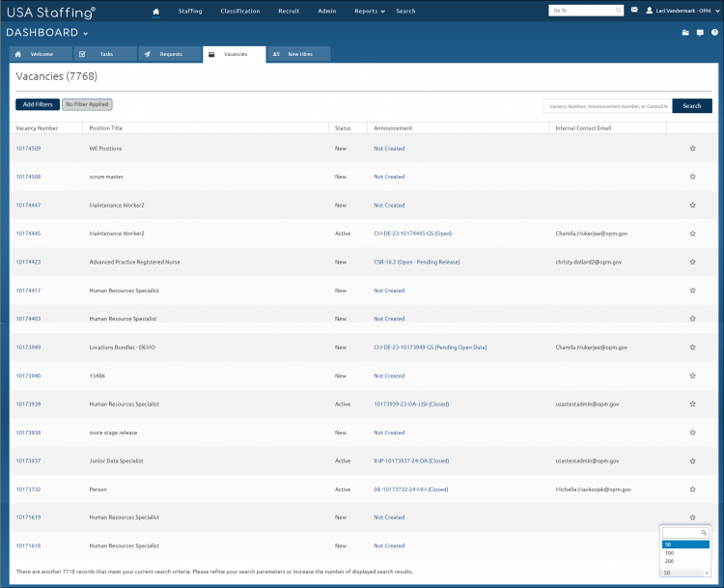
Task: Open announcement CM-DE-23-10174445-GS (Open)
Action: (413, 234)
